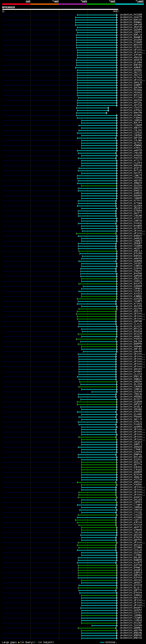Viewport: 146px width, 644px height.
Task: Click hit label UniRef100_Q03235
Action: [x=131, y=334]
